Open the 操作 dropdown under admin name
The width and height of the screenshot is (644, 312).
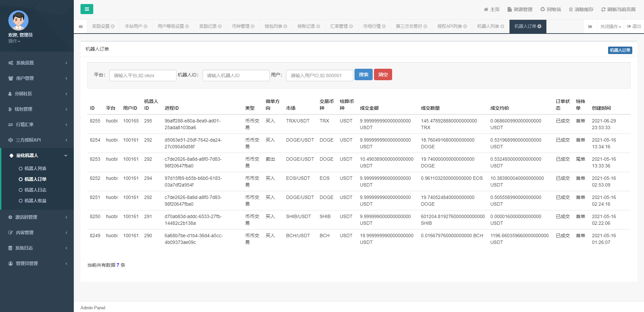[x=14, y=41]
